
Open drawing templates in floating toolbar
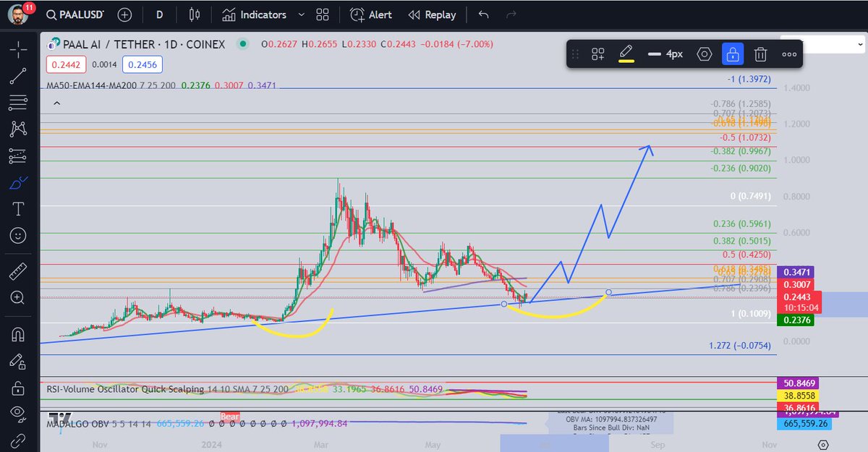click(598, 54)
